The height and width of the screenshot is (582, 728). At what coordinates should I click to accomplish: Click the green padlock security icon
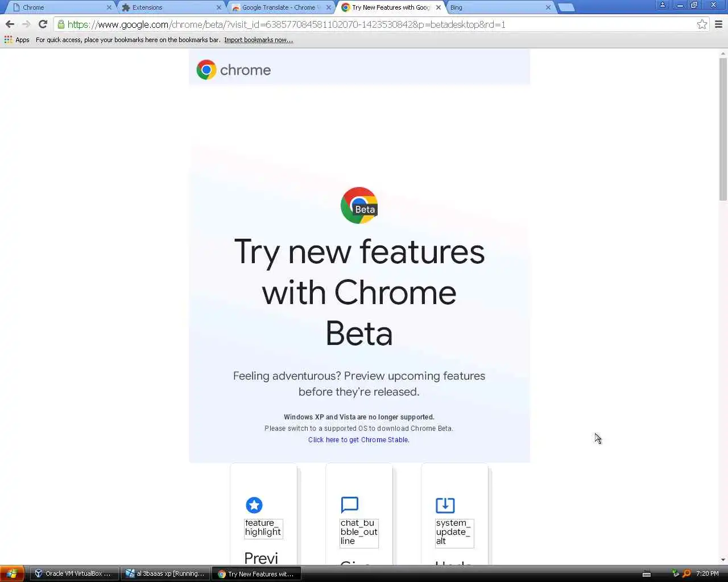click(61, 24)
